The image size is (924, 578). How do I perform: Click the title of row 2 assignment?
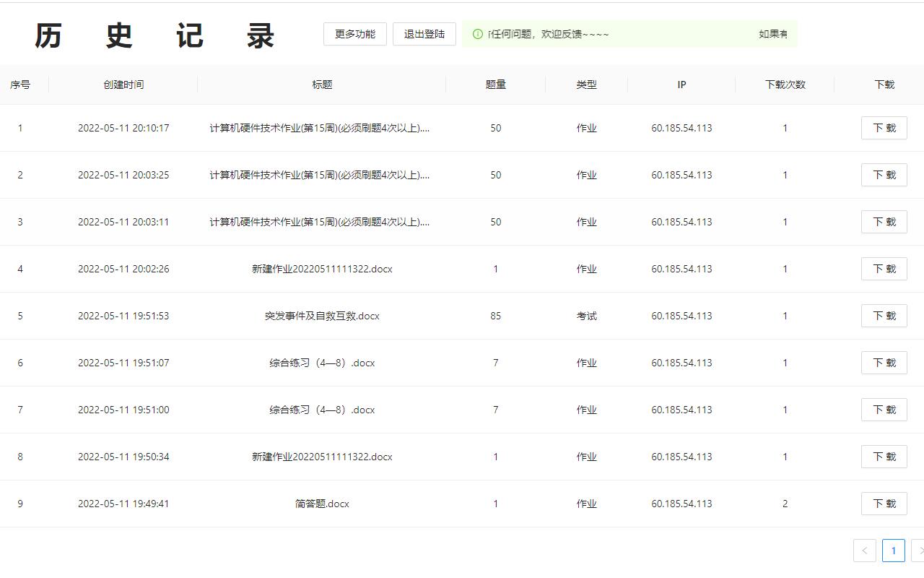322,175
